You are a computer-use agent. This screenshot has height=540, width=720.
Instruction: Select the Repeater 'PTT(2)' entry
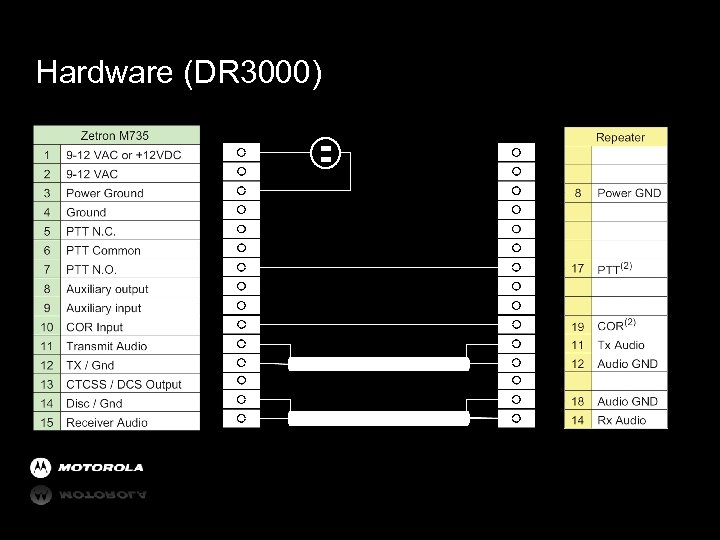[614, 268]
